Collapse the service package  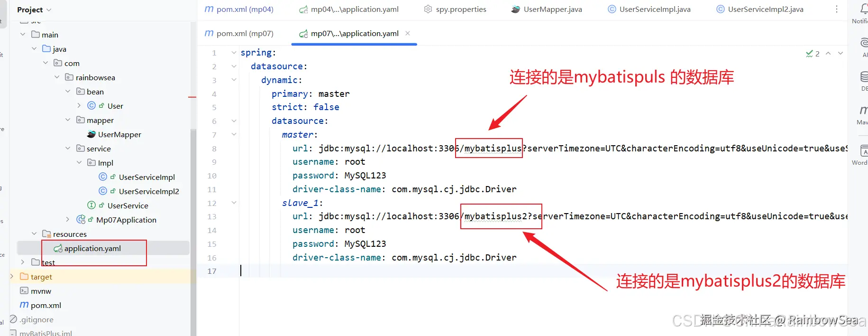tap(68, 149)
